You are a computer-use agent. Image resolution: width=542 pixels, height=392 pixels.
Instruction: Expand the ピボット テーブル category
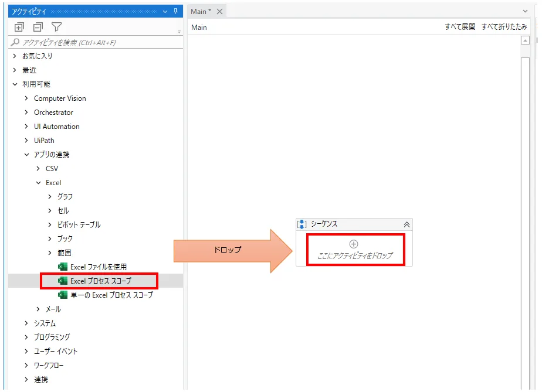point(50,225)
